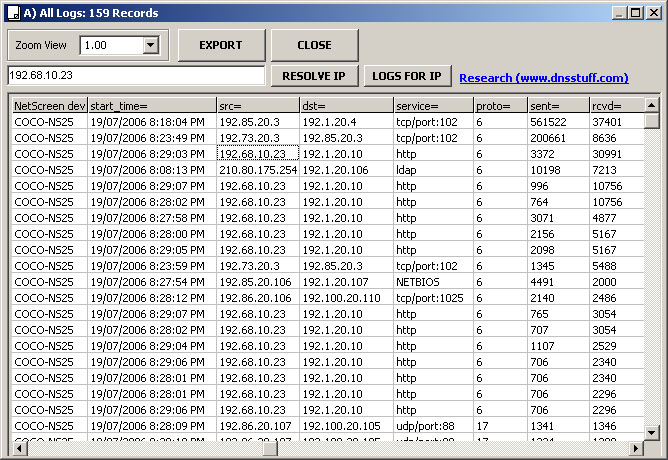The width and height of the screenshot is (668, 460).
Task: Select the src cell 210.80.175.254
Action: click(x=258, y=170)
